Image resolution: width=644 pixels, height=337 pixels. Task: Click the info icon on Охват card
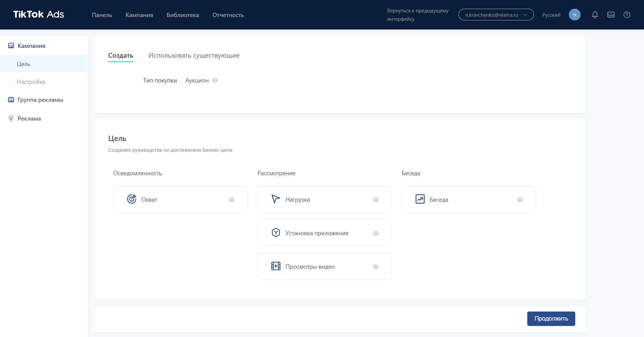231,200
